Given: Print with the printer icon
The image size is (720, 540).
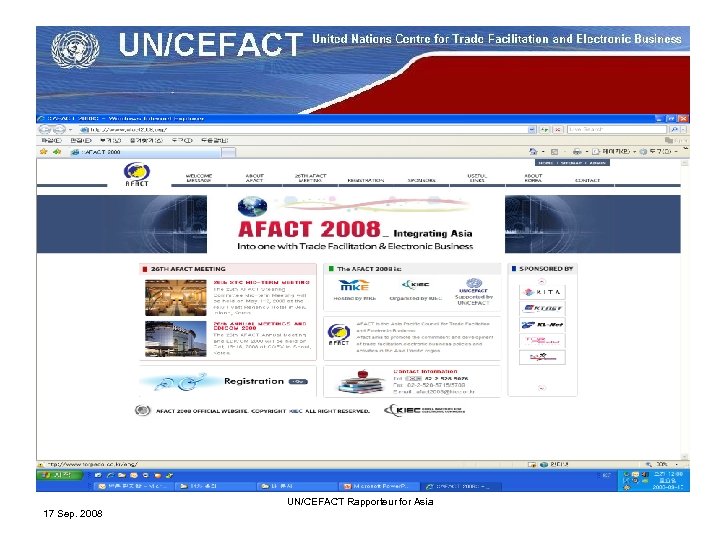Looking at the screenshot, I should coord(577,152).
